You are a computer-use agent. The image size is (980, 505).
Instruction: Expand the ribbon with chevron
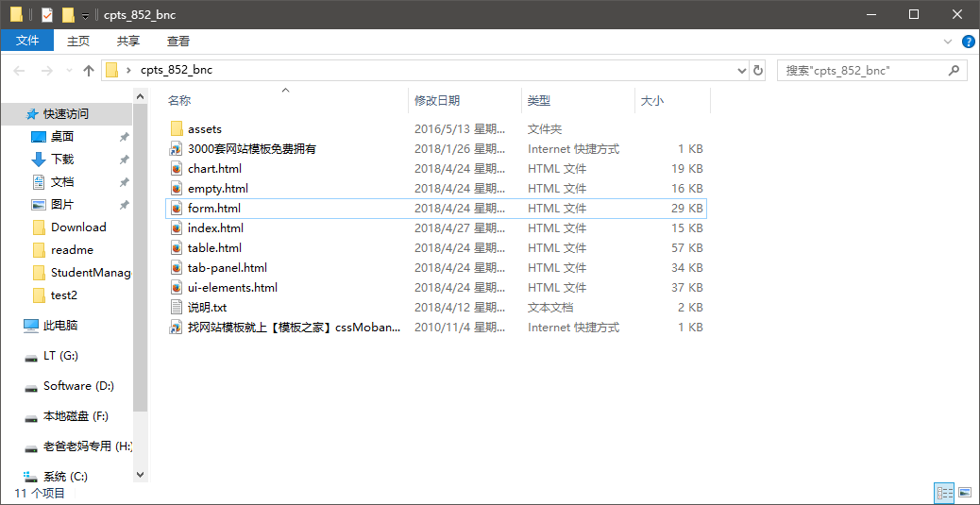[947, 42]
